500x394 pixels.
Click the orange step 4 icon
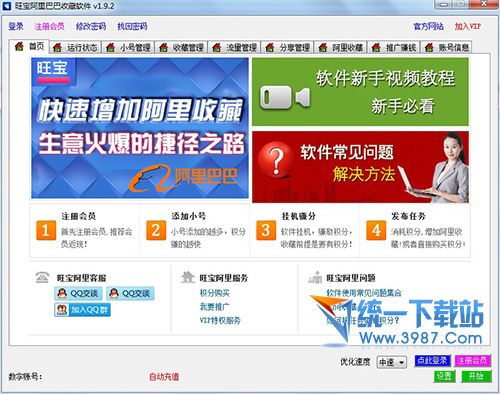coord(376,230)
